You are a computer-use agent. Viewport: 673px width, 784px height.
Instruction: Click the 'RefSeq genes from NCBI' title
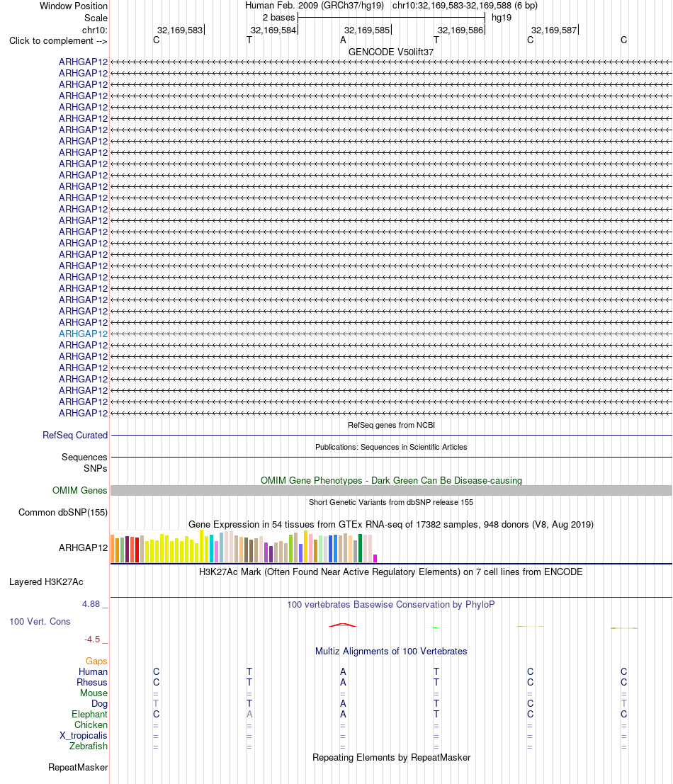pos(391,425)
